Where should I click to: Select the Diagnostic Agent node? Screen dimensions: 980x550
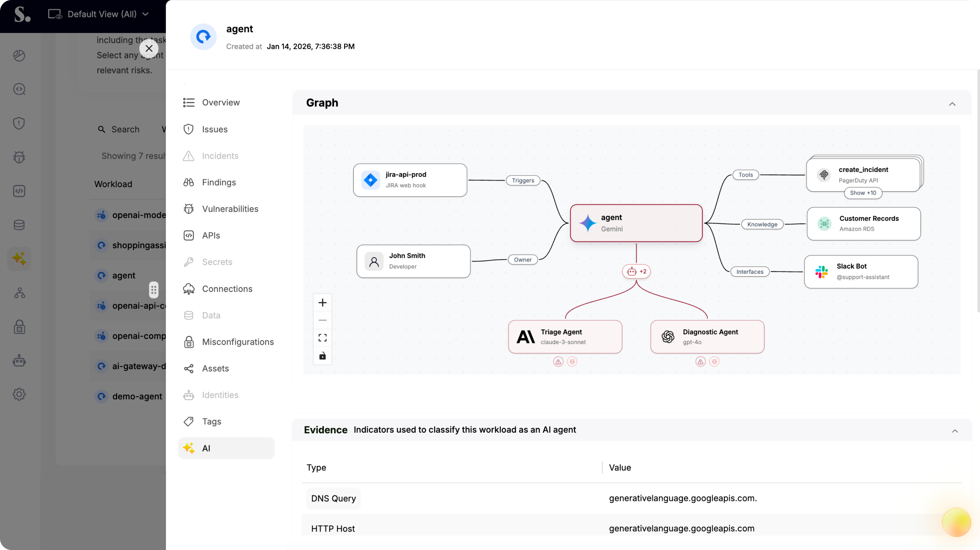point(707,337)
